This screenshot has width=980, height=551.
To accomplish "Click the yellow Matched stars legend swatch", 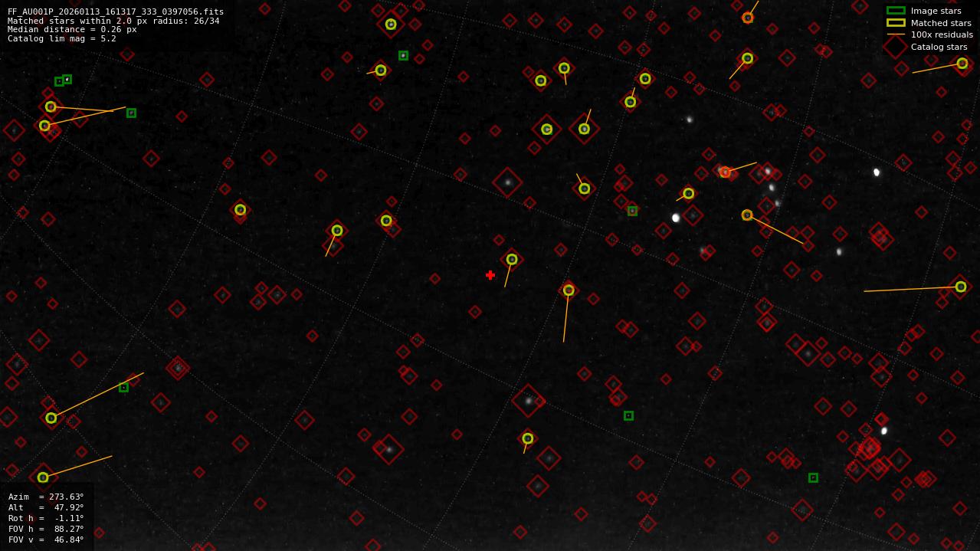I will pyautogui.click(x=896, y=23).
